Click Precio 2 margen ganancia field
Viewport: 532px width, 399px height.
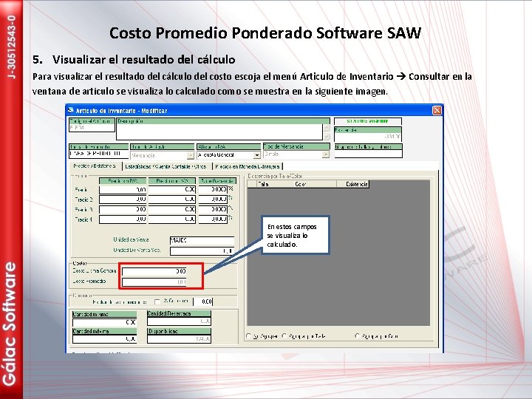(x=213, y=199)
